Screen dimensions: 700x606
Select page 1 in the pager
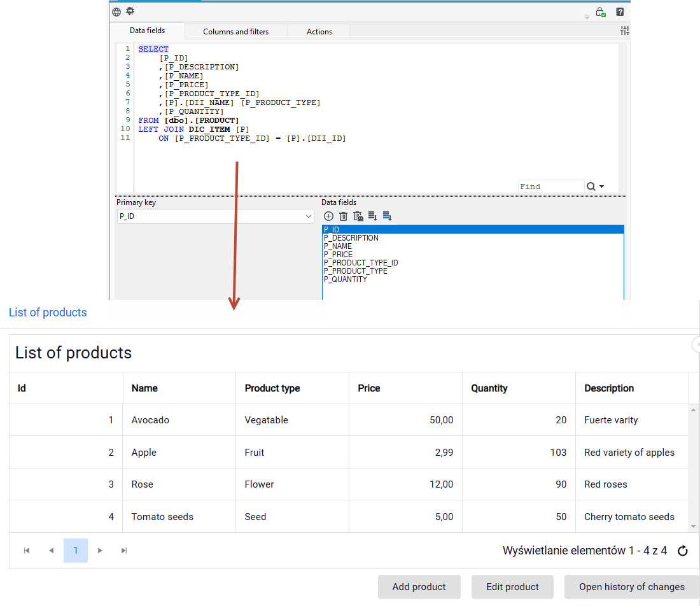pyautogui.click(x=76, y=551)
